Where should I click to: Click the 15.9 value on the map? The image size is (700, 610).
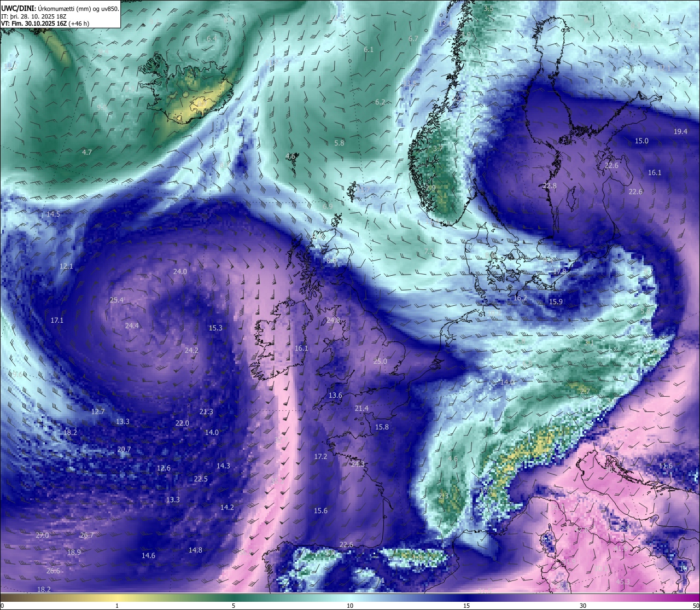click(x=556, y=301)
